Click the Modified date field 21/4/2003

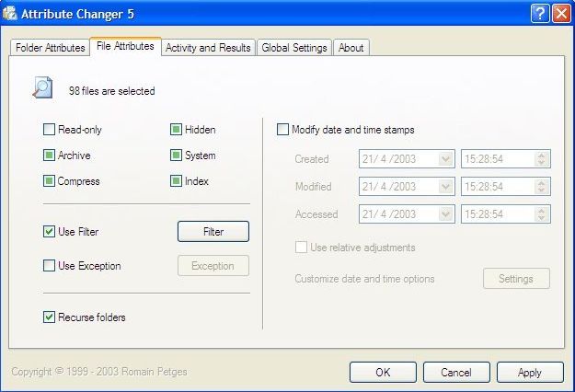[x=407, y=186]
